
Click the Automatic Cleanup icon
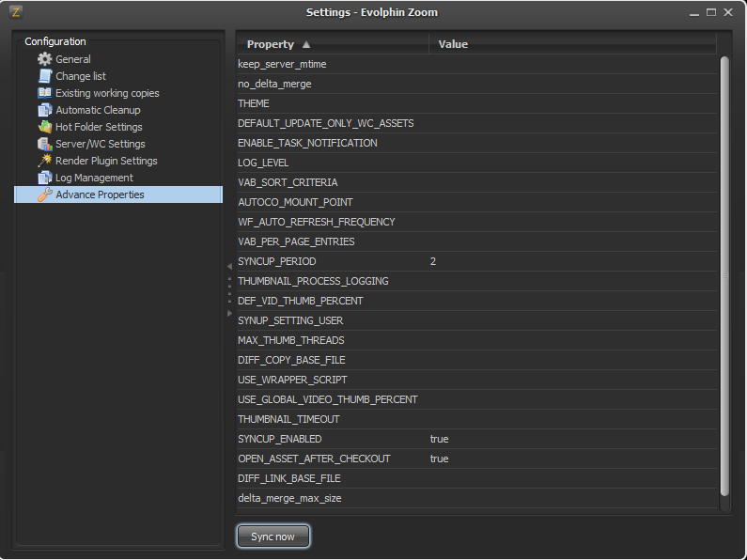[x=45, y=110]
